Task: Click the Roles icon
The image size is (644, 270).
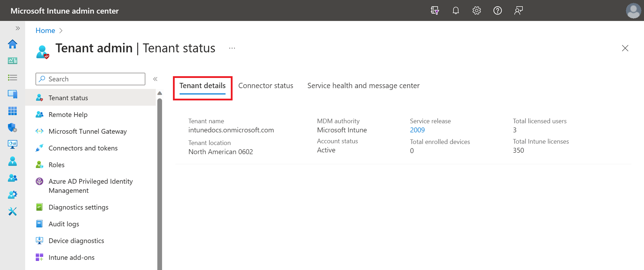Action: tap(40, 165)
